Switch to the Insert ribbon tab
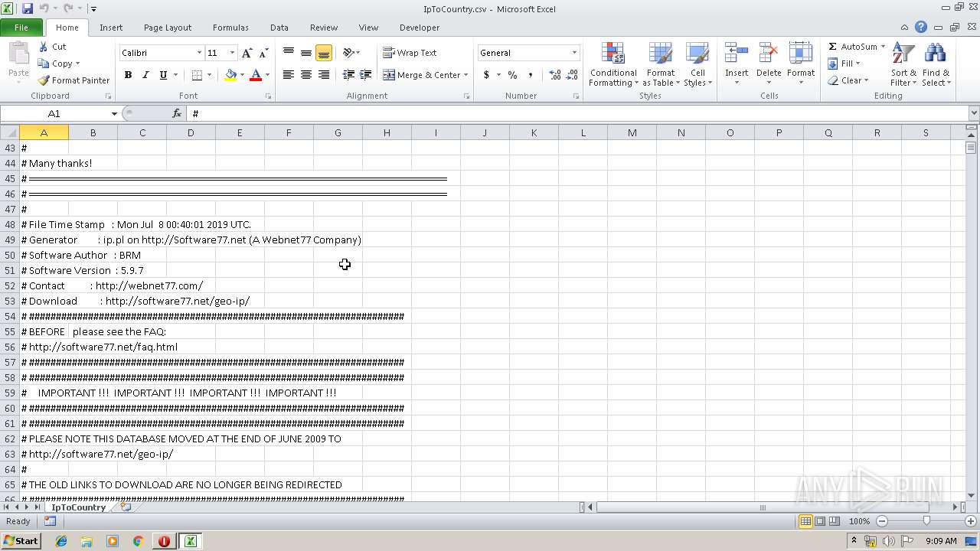Viewport: 980px width, 551px height. [111, 28]
